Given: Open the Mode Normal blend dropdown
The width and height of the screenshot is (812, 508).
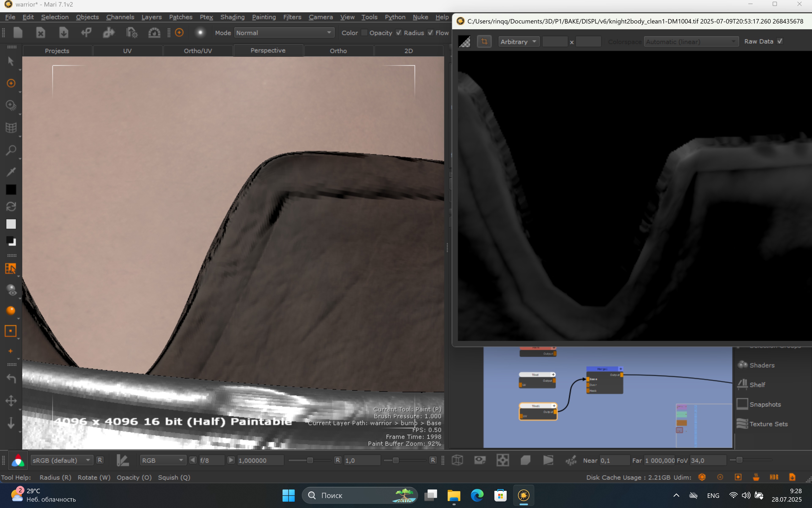Looking at the screenshot, I should click(x=284, y=33).
